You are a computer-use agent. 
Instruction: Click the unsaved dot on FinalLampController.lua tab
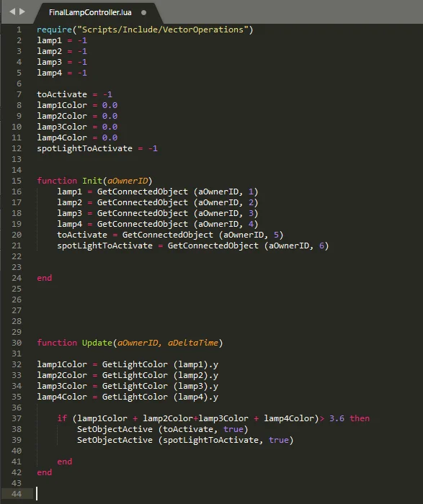tap(144, 12)
